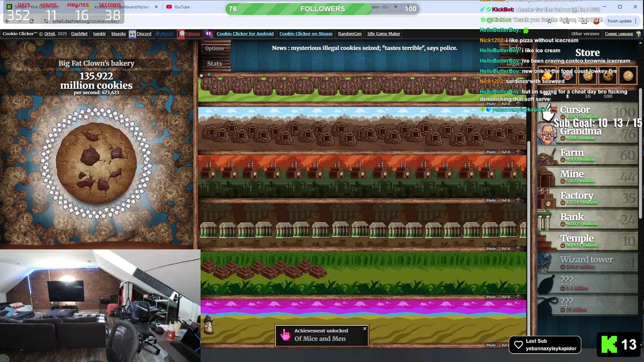The width and height of the screenshot is (644, 362).
Task: Switch to the kickbot dashboard tts tab
Action: point(122,7)
